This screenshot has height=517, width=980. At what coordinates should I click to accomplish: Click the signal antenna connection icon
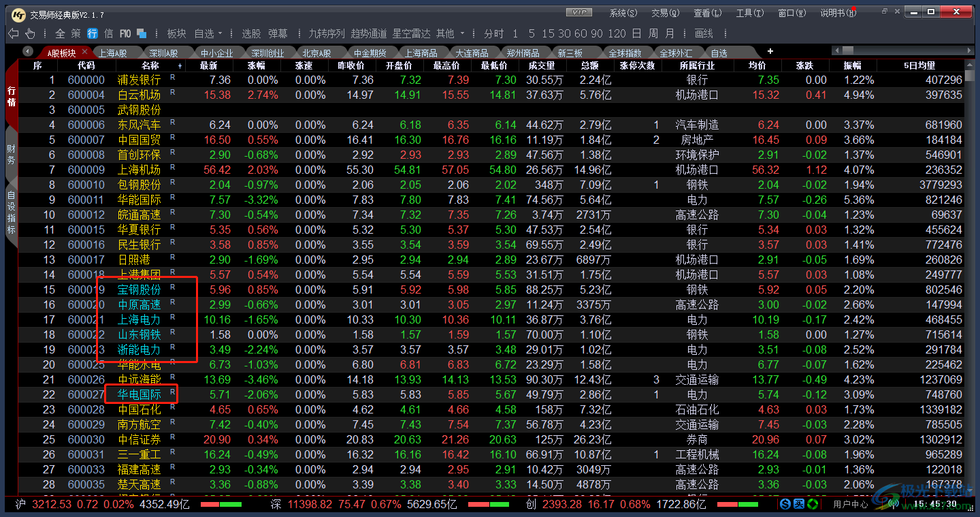click(893, 504)
